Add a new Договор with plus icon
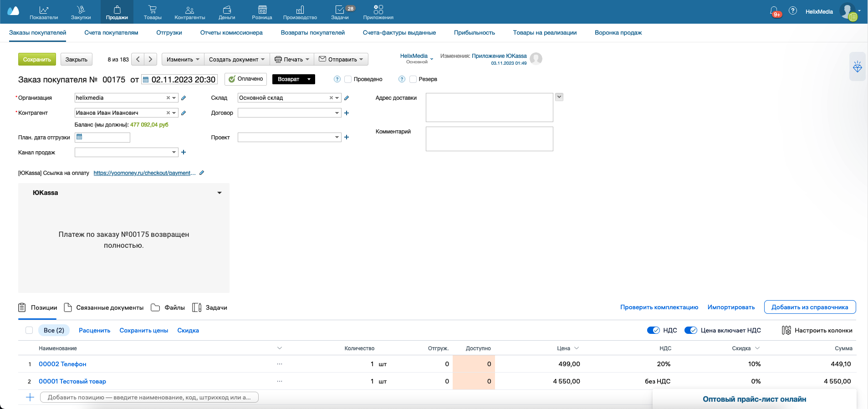Image resolution: width=868 pixels, height=409 pixels. click(347, 113)
